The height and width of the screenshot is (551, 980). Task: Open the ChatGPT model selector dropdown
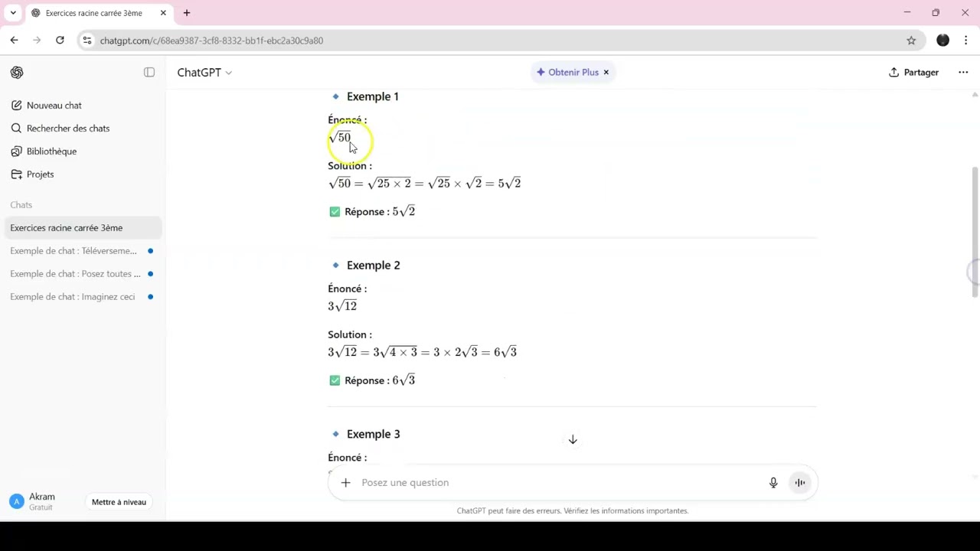click(204, 72)
